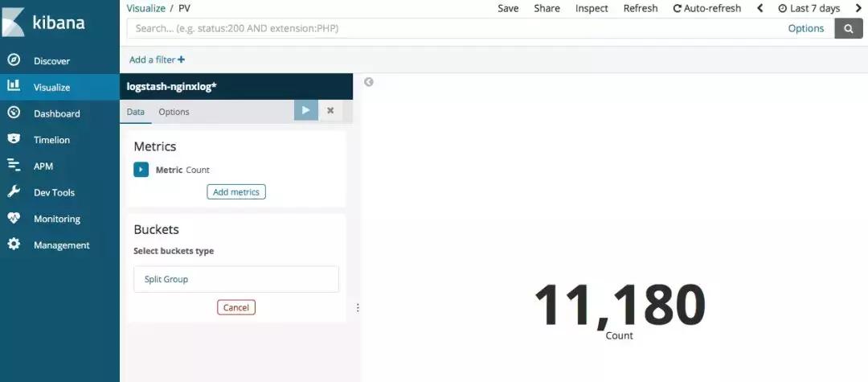Click the Monitoring label in sidebar
Screen dimensions: 868x382
click(57, 219)
